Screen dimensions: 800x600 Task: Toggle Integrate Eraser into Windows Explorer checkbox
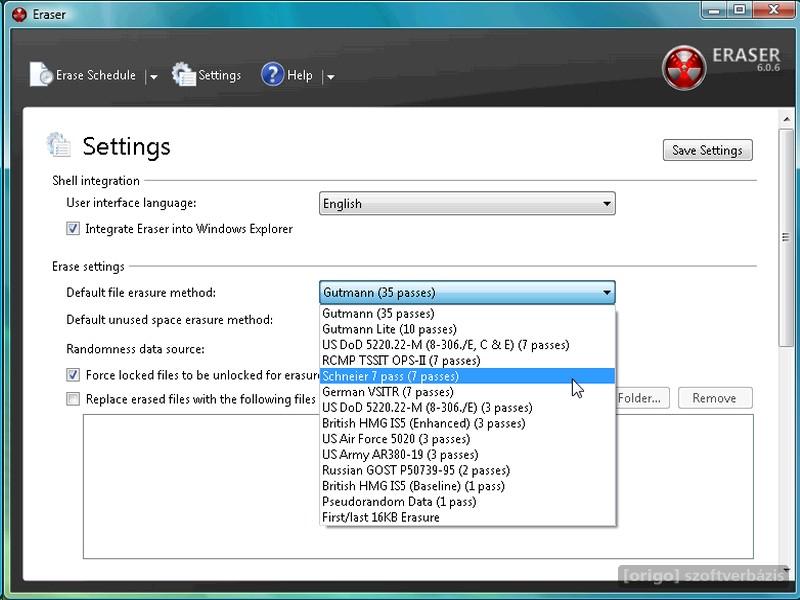coord(73,229)
